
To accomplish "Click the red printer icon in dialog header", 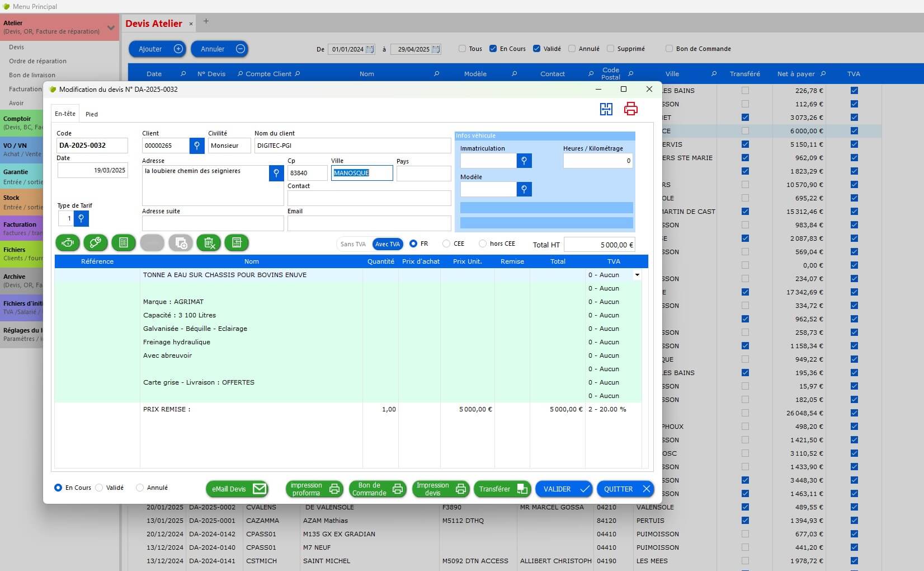I will (x=631, y=109).
